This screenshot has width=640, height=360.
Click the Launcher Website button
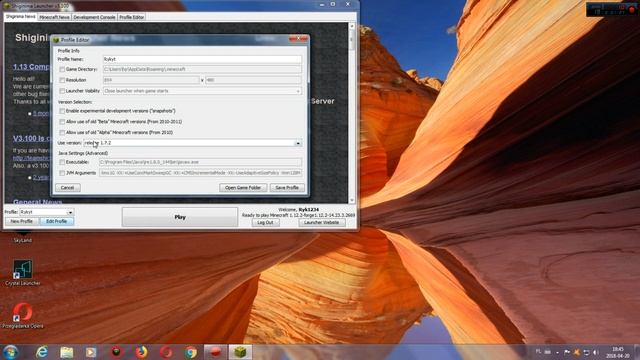tap(322, 222)
